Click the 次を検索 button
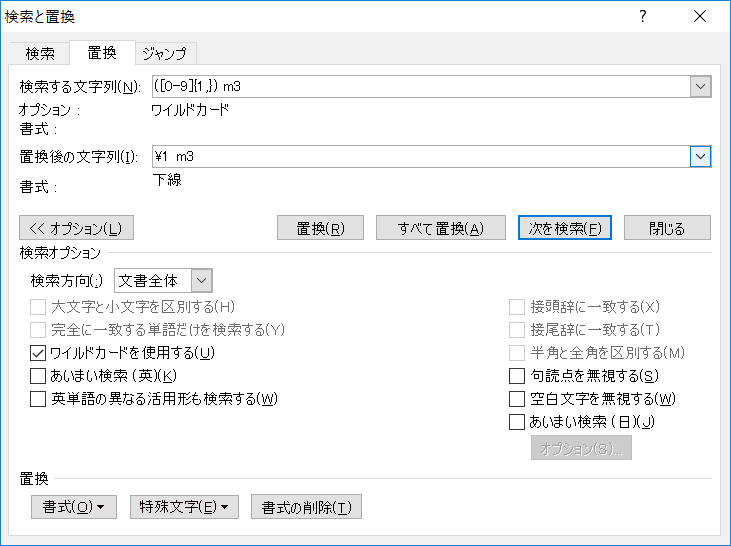The width and height of the screenshot is (731, 546). (565, 228)
